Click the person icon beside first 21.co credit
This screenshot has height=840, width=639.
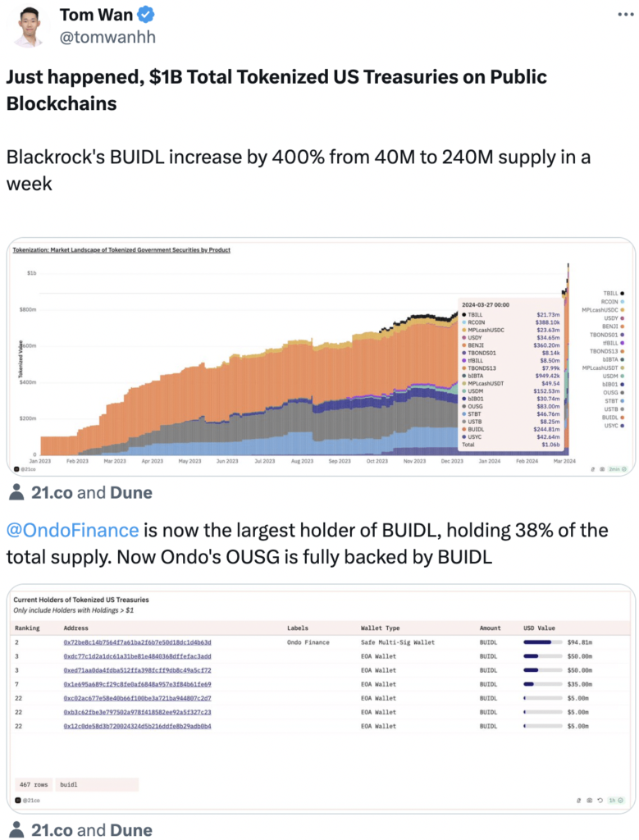pyautogui.click(x=16, y=492)
